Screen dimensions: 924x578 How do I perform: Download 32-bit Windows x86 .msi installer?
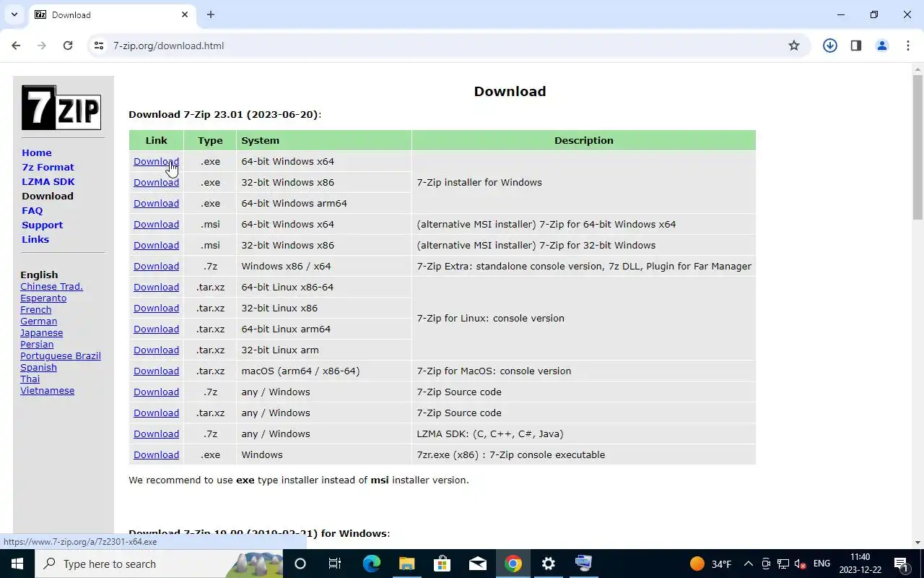(x=156, y=245)
